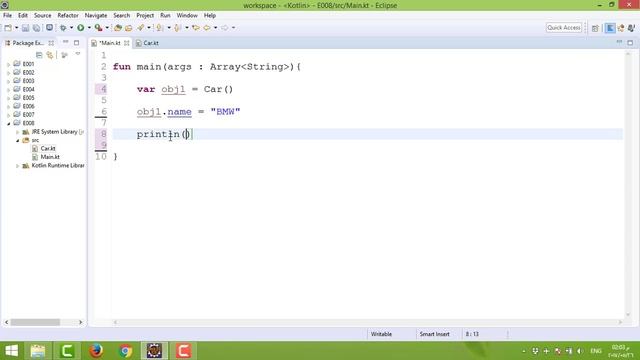Open the Run menu

(165, 16)
